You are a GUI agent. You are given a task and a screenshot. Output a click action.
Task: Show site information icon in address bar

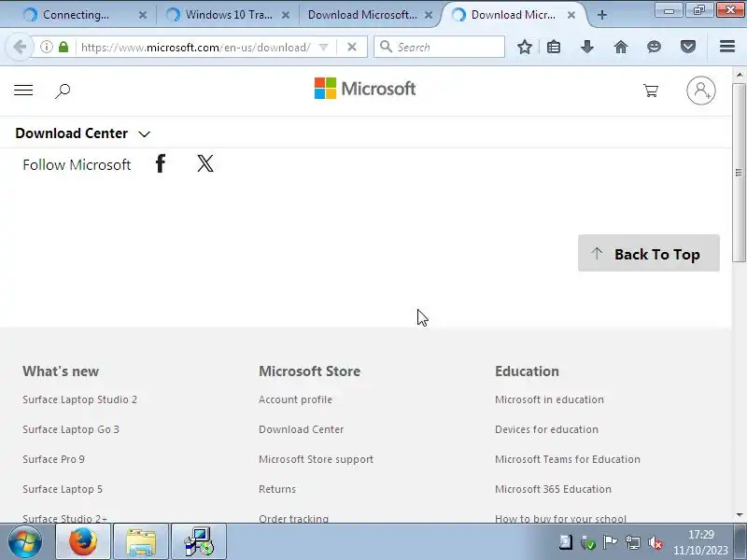pos(46,47)
